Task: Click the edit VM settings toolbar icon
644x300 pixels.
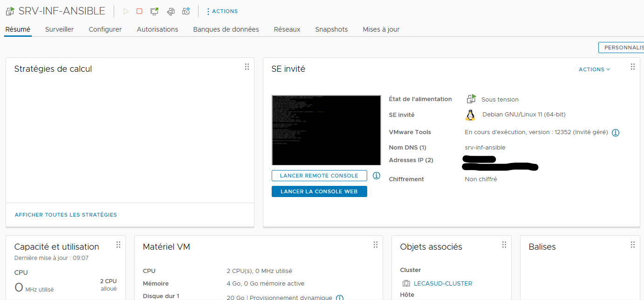Action: [171, 11]
